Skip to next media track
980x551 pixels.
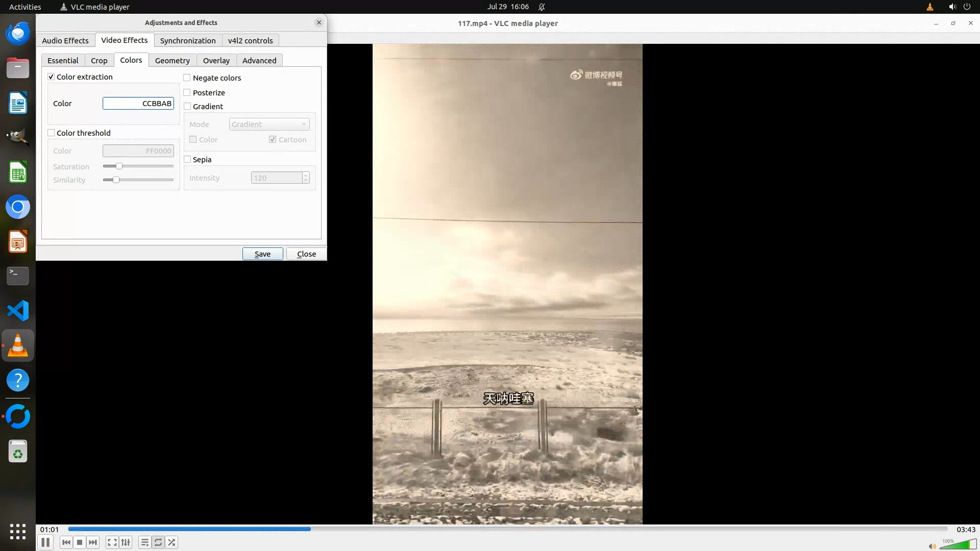93,542
